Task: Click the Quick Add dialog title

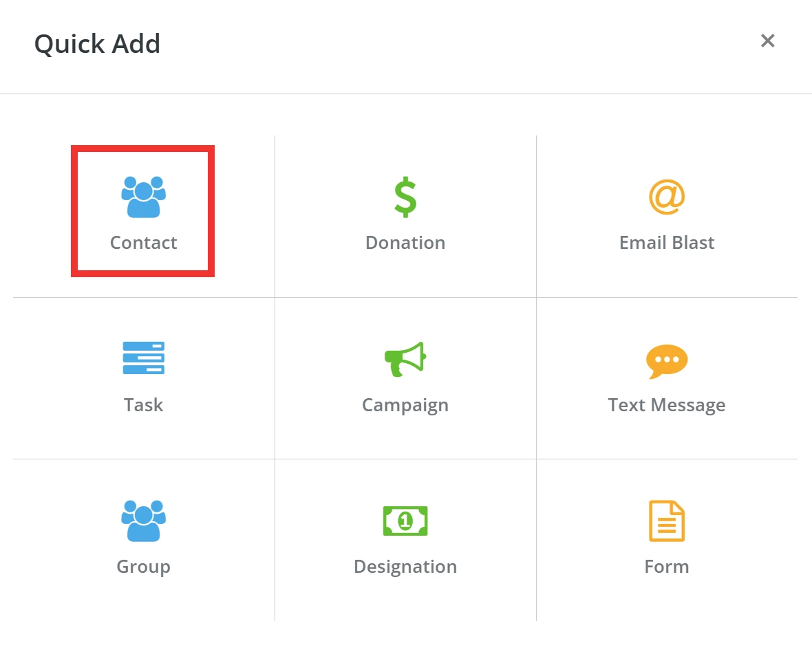Action: coord(97,43)
